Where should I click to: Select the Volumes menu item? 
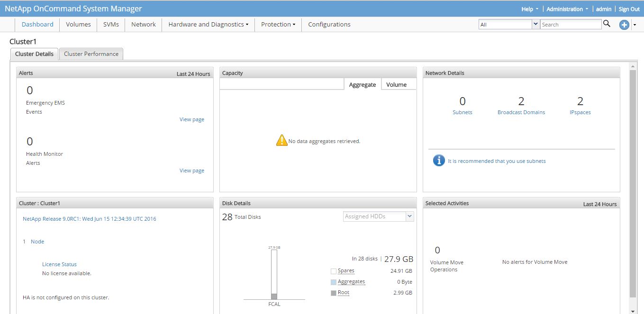click(x=78, y=24)
